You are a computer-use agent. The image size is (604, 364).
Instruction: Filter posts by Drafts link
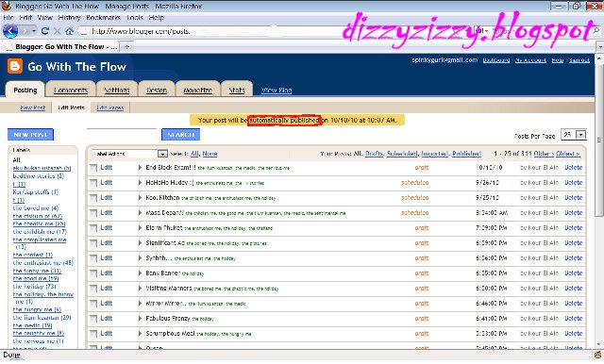click(374, 154)
